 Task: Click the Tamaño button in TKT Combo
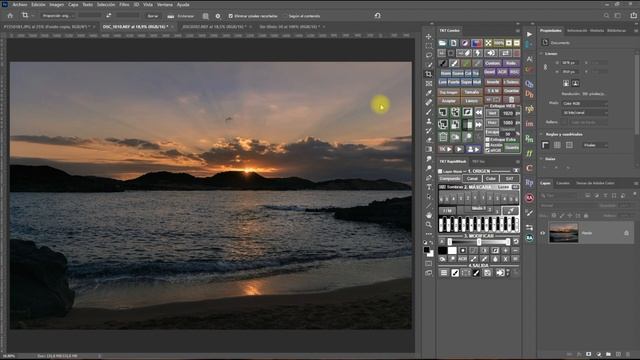click(x=471, y=92)
